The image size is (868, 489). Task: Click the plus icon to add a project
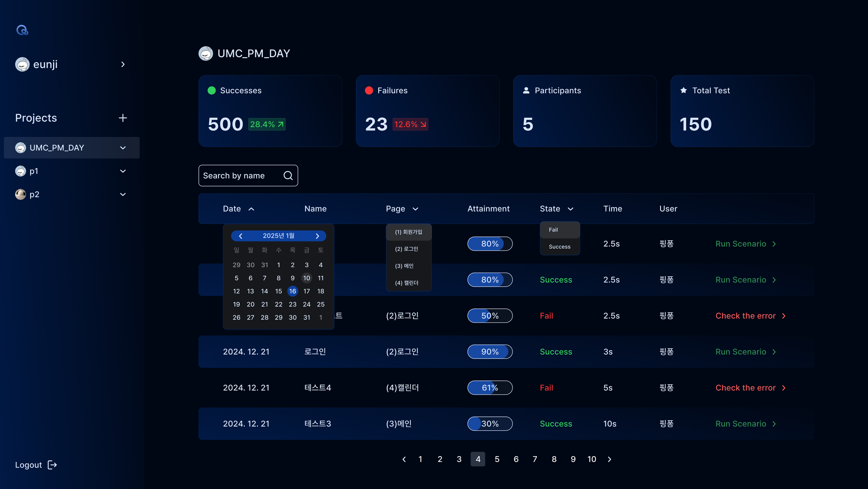(123, 117)
